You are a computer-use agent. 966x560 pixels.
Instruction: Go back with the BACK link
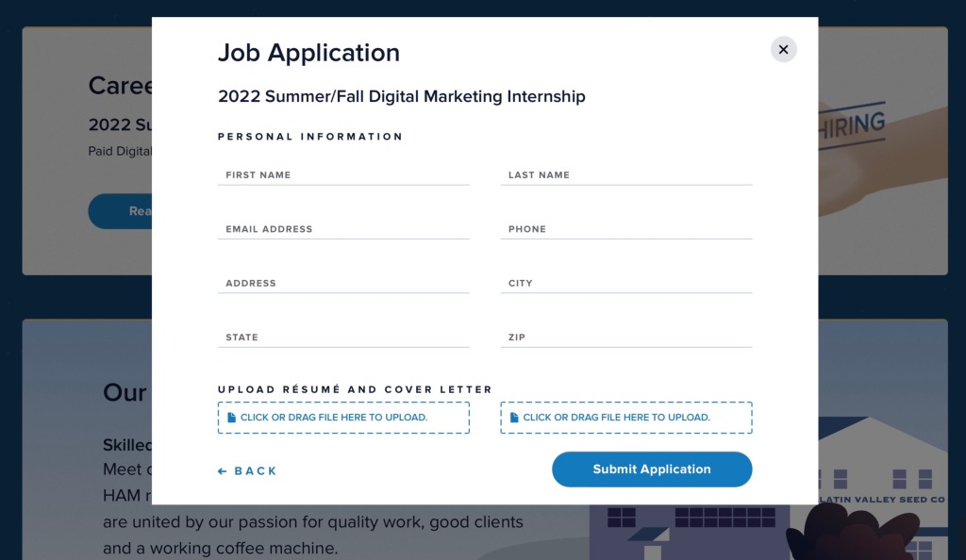[248, 470]
